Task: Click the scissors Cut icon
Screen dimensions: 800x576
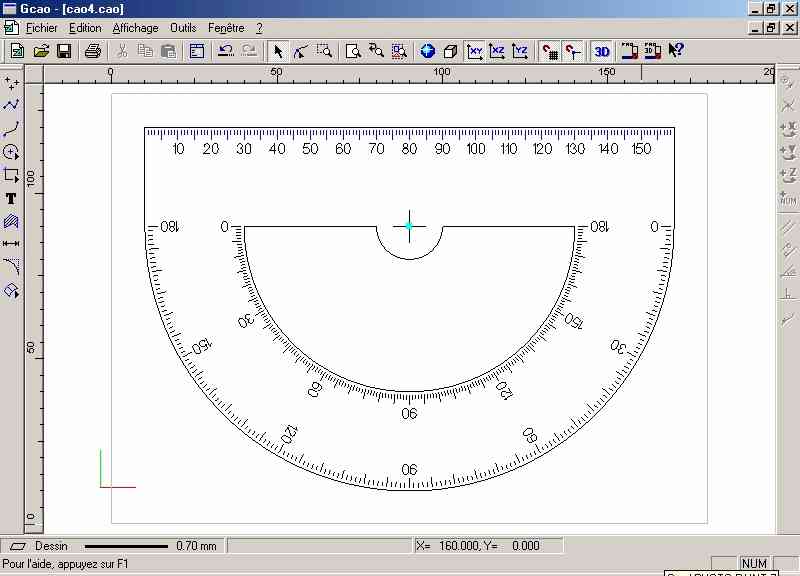Action: coord(122,51)
